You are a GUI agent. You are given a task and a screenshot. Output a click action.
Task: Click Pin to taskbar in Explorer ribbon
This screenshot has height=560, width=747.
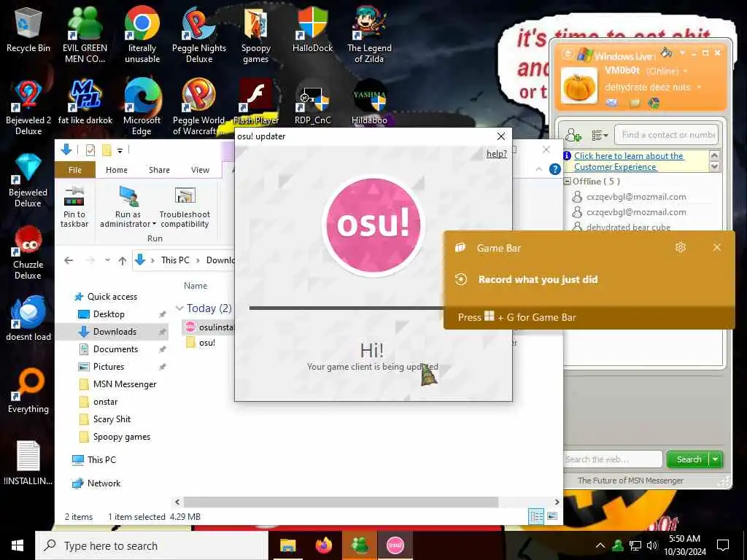(74, 206)
